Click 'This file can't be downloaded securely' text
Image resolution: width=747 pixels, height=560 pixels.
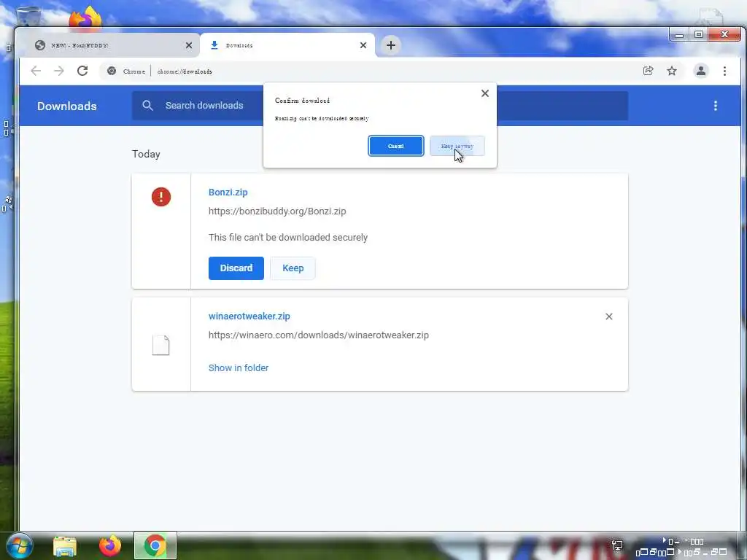[x=287, y=237]
